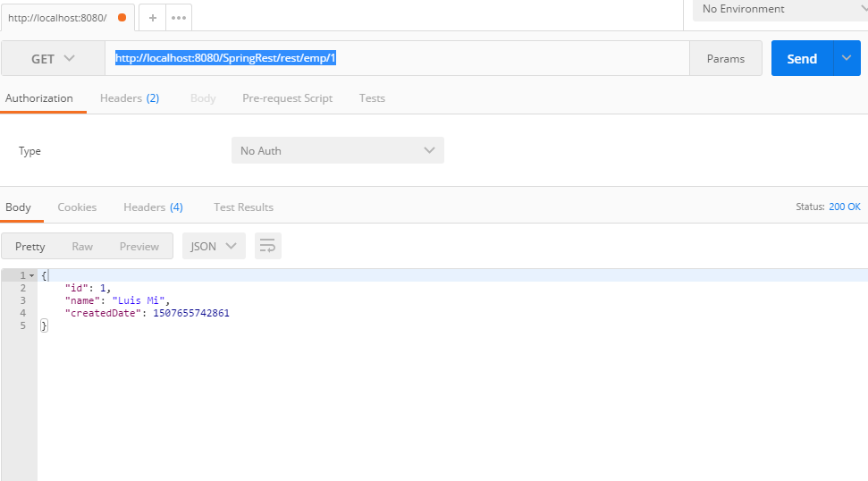The image size is (868, 481).
Task: Open the response Headers (4) tab
Action: 154,207
